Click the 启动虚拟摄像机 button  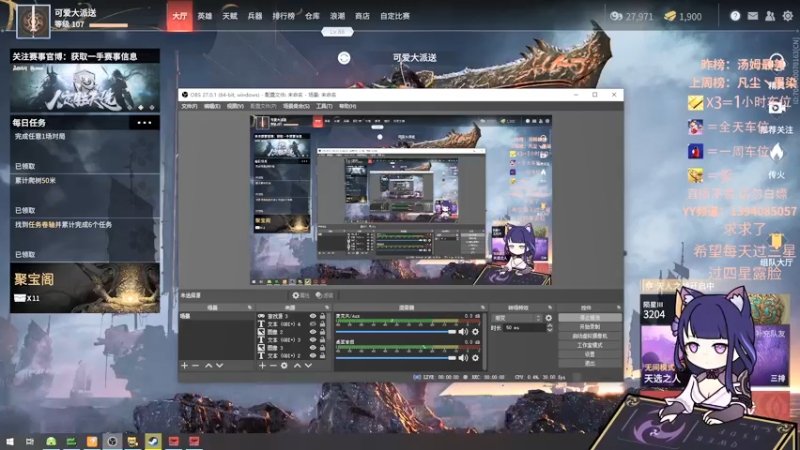(x=590, y=336)
